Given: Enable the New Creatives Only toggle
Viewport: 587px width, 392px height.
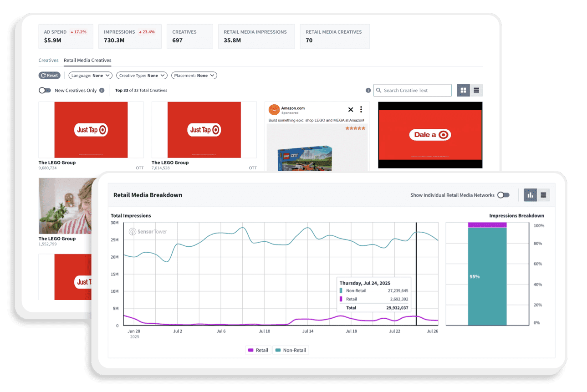Looking at the screenshot, I should tap(45, 90).
